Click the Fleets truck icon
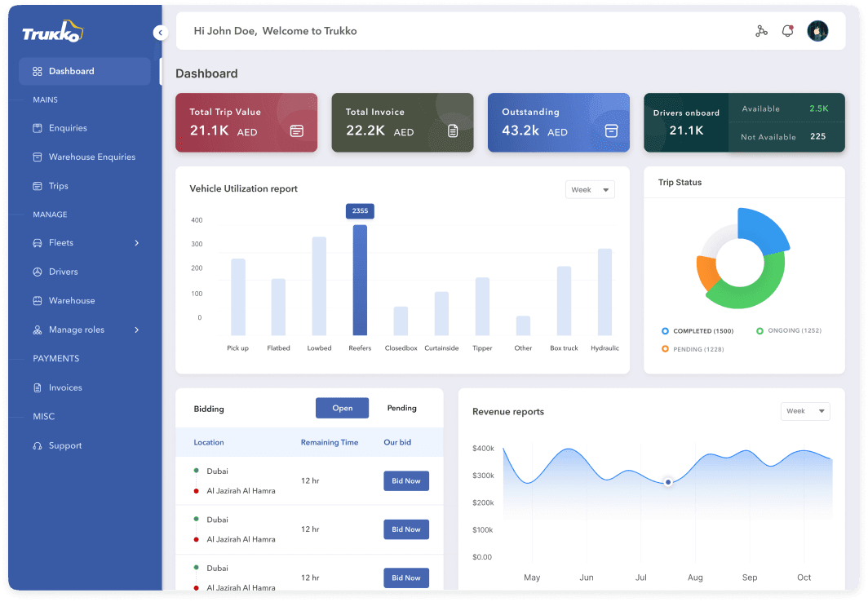 point(37,243)
